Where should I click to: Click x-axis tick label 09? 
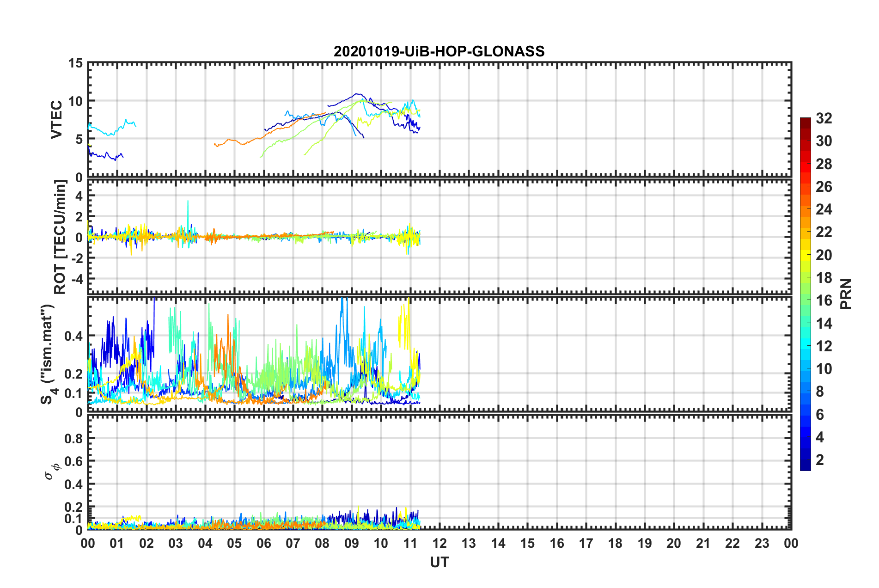[x=352, y=543]
